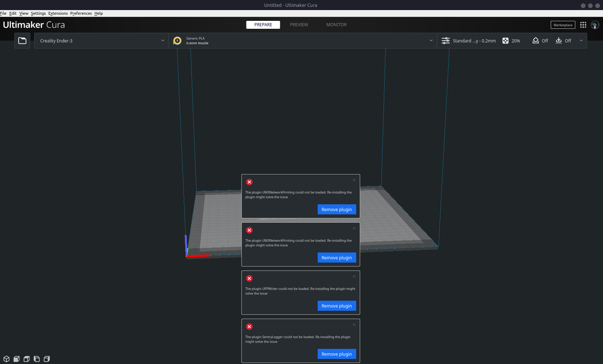Viewport: 603px width, 364px height.
Task: Click the account profile avatar icon
Action: 595,25
